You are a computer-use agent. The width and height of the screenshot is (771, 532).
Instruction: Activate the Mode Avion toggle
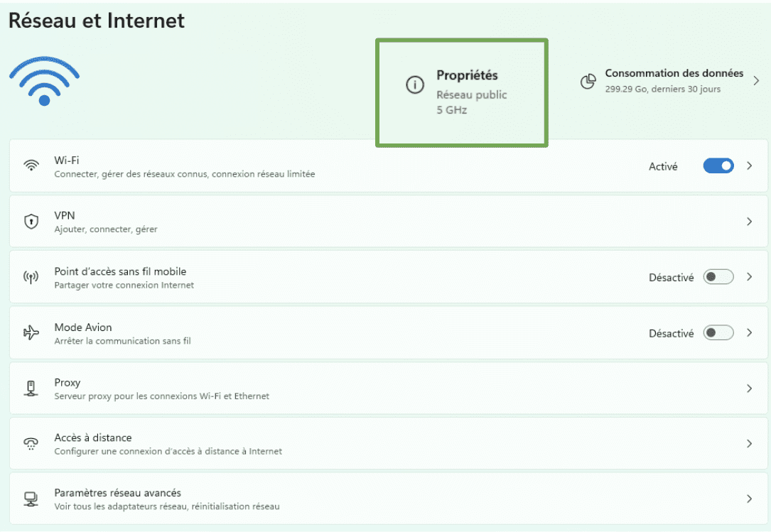coord(718,332)
